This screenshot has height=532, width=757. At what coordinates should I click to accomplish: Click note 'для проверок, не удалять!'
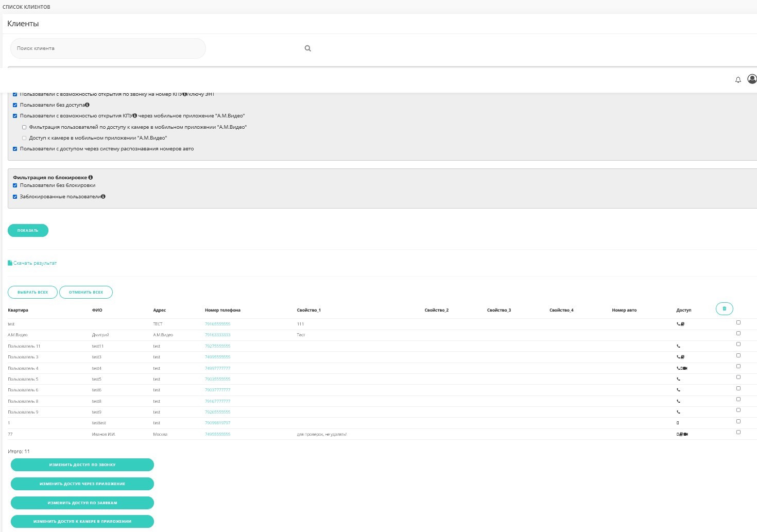click(322, 434)
